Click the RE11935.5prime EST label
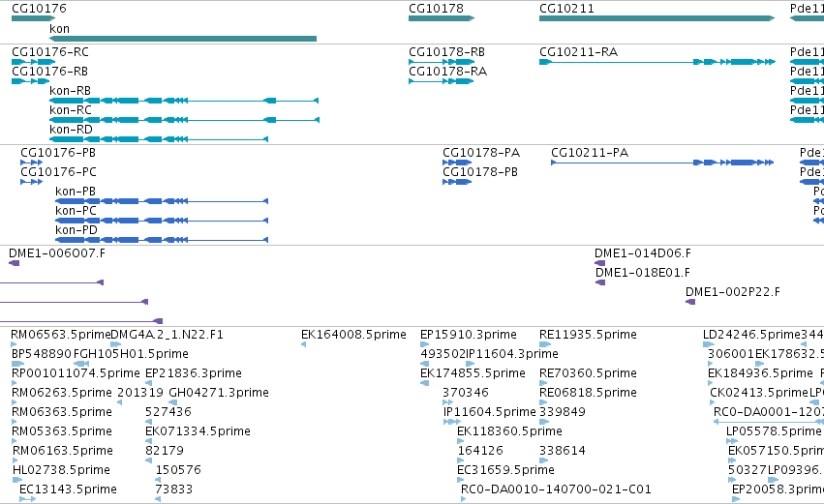This screenshot has width=824, height=504. (588, 335)
